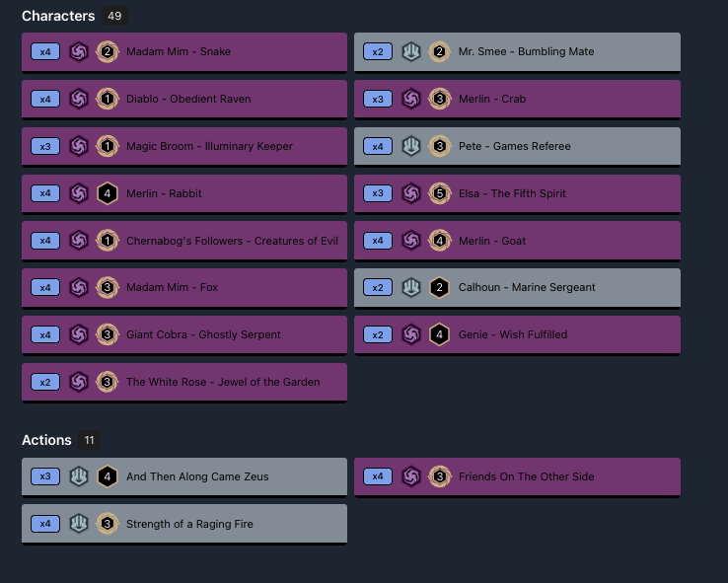This screenshot has width=728, height=583.
Task: Click Amethyst ink icon on Friends On The Other Side
Action: click(x=411, y=476)
